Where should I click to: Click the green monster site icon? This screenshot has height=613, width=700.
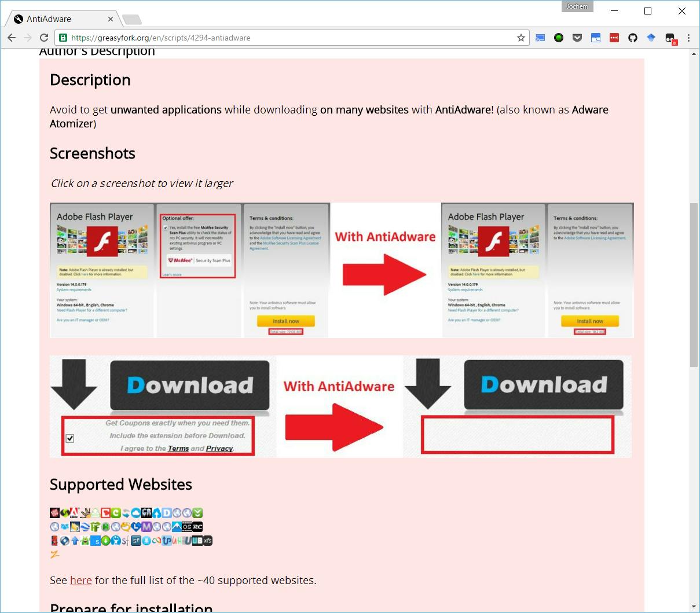pos(85,541)
